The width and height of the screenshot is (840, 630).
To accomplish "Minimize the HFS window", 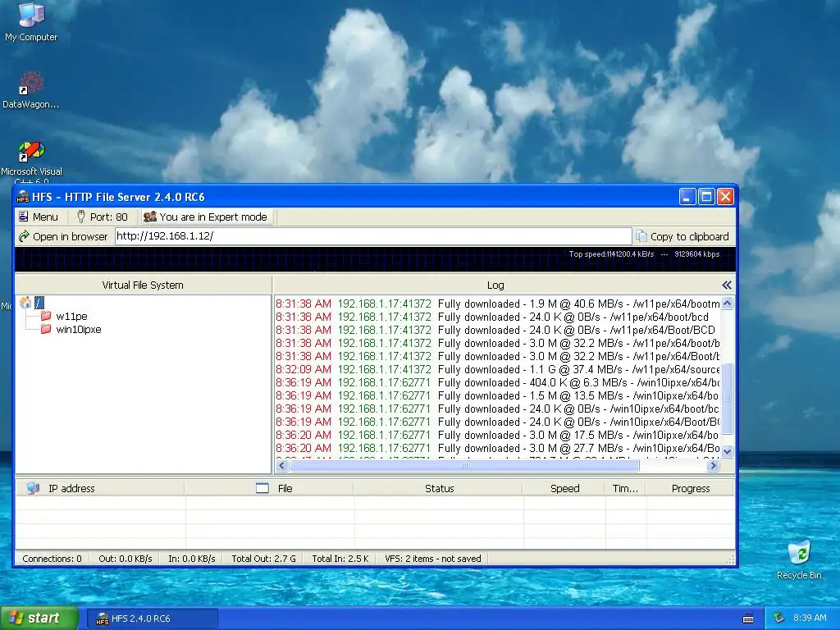I will 687,197.
